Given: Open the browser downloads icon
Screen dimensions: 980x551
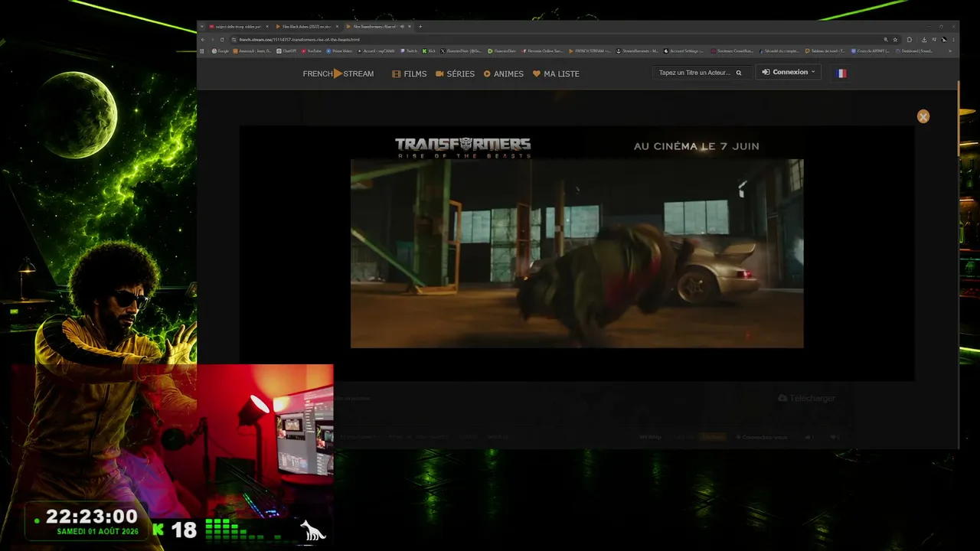Looking at the screenshot, I should pos(924,40).
